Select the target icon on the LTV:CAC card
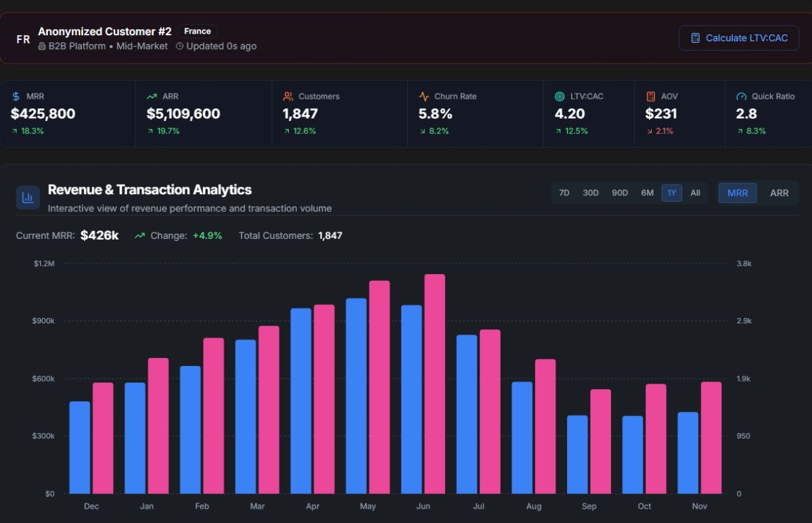 coord(558,96)
